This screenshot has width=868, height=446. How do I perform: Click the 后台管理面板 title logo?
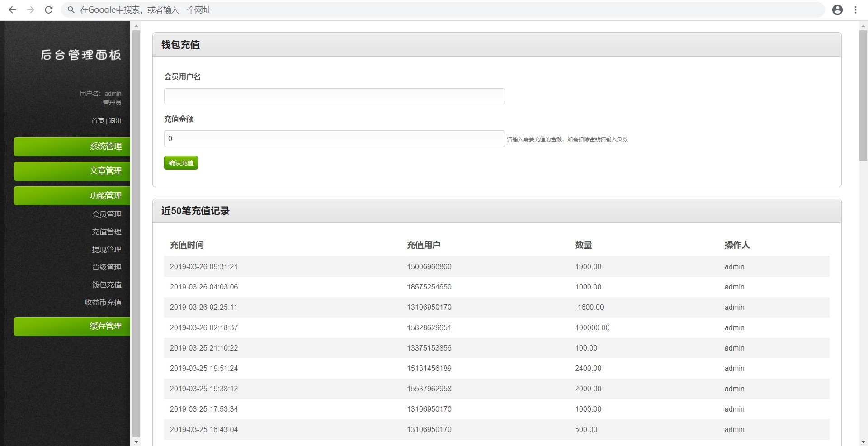point(81,55)
